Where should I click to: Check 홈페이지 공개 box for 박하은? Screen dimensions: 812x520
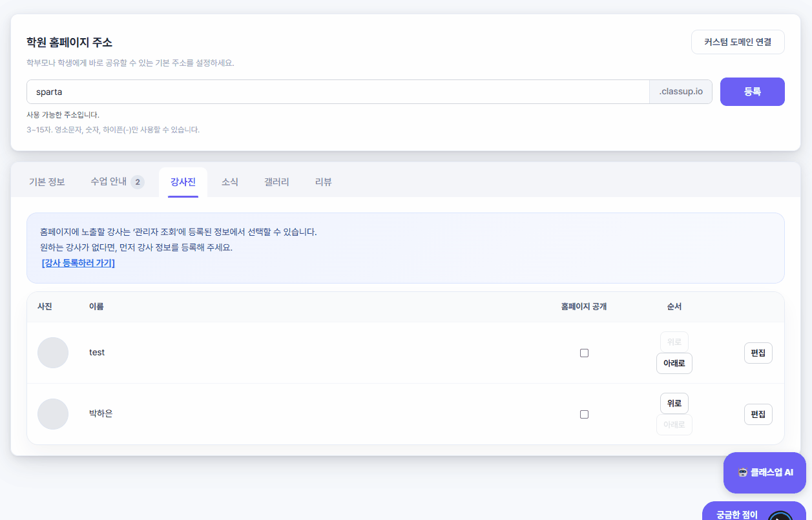[584, 414]
